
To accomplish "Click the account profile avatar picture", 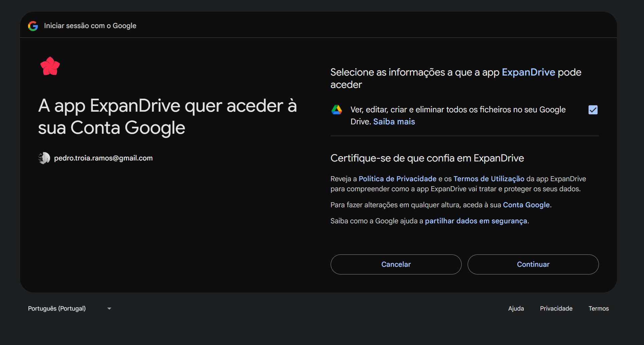I will [44, 158].
